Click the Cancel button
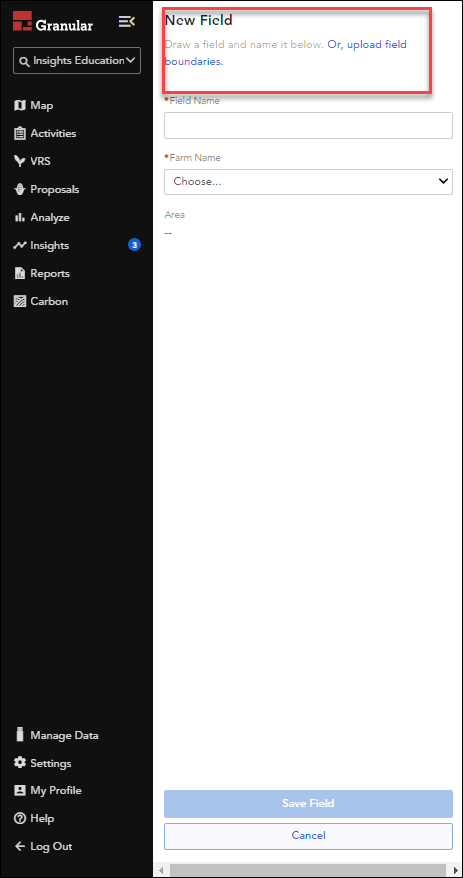This screenshot has height=878, width=463. tap(308, 835)
